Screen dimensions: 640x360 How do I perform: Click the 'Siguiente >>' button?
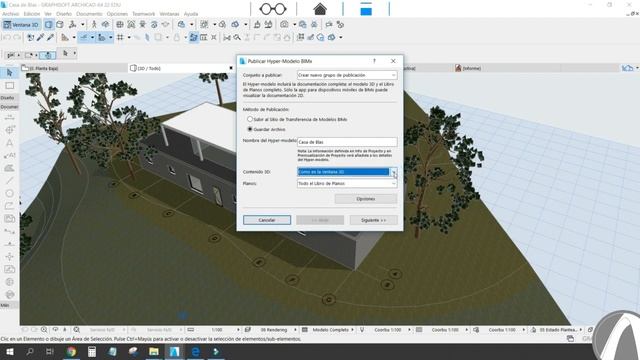373,220
